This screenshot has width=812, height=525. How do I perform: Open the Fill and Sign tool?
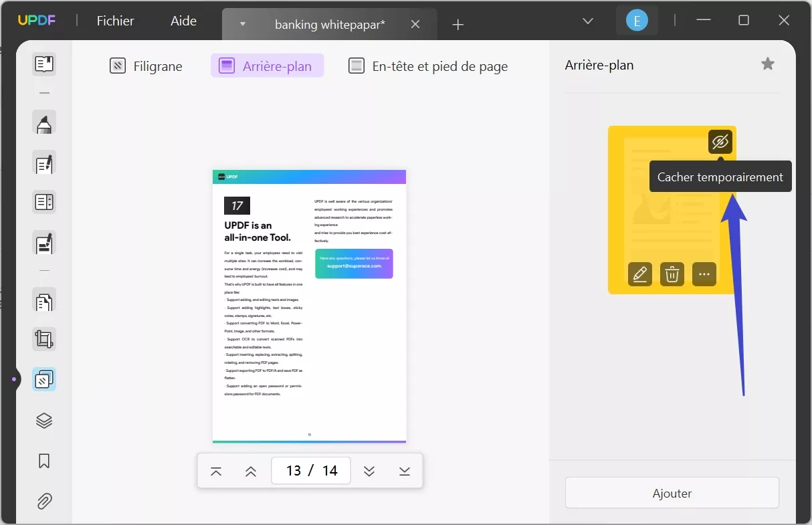[x=44, y=243]
